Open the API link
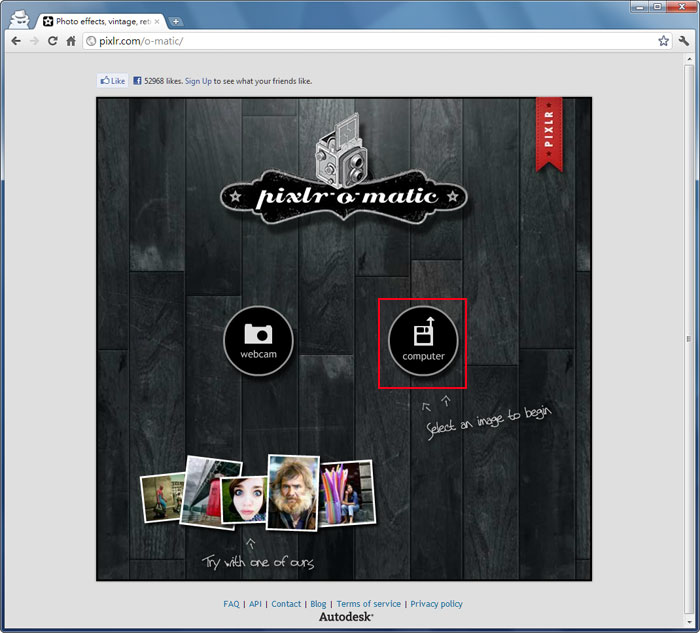This screenshot has height=633, width=700. point(255,604)
